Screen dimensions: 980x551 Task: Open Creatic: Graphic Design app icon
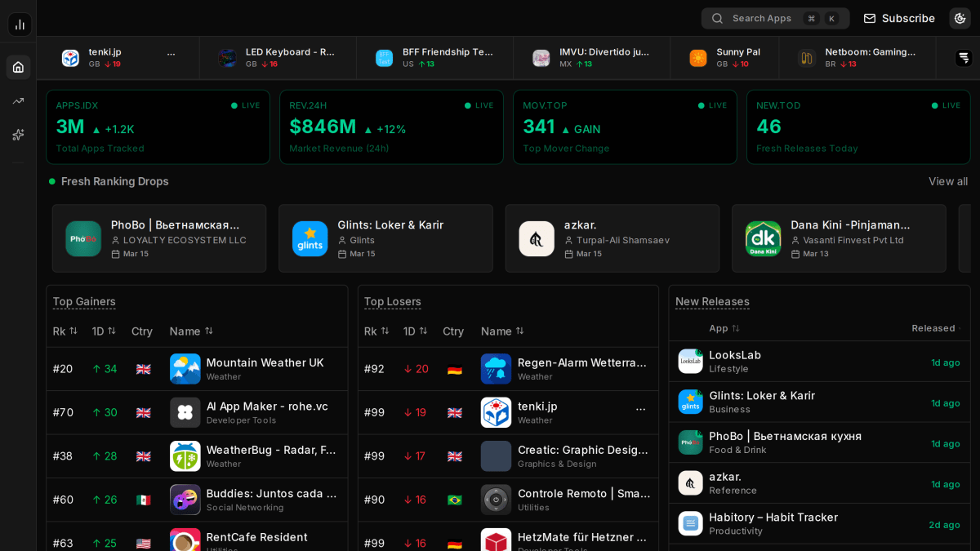pyautogui.click(x=497, y=456)
